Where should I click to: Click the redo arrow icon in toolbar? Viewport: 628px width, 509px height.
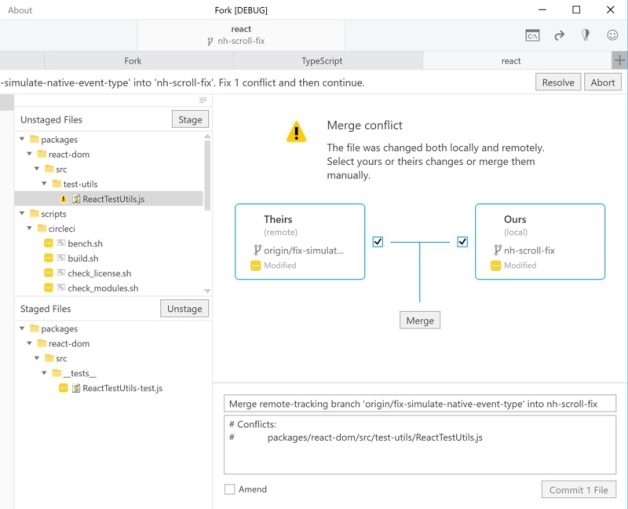[x=560, y=35]
